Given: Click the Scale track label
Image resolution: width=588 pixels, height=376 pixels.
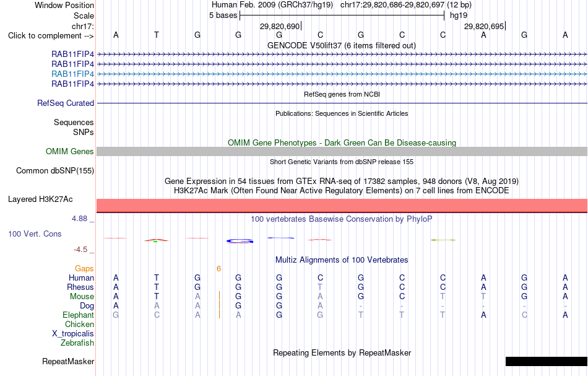Looking at the screenshot, I should [84, 15].
